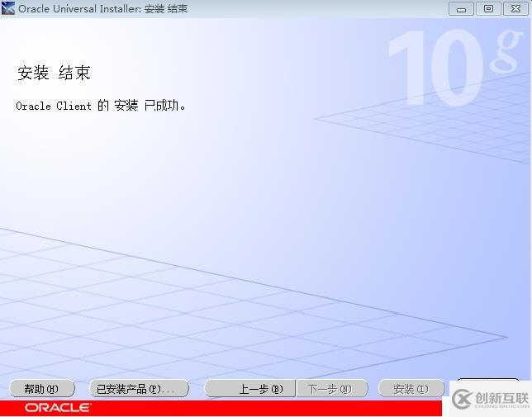Viewport: 532px width, 417px height.
Task: Open 已安装产品(P)... installed products list
Action: coord(139,389)
